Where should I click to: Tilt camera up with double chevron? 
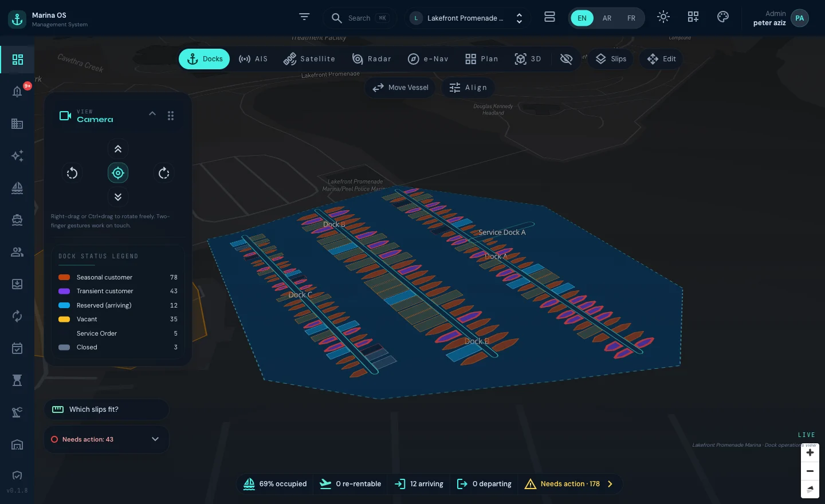click(118, 149)
